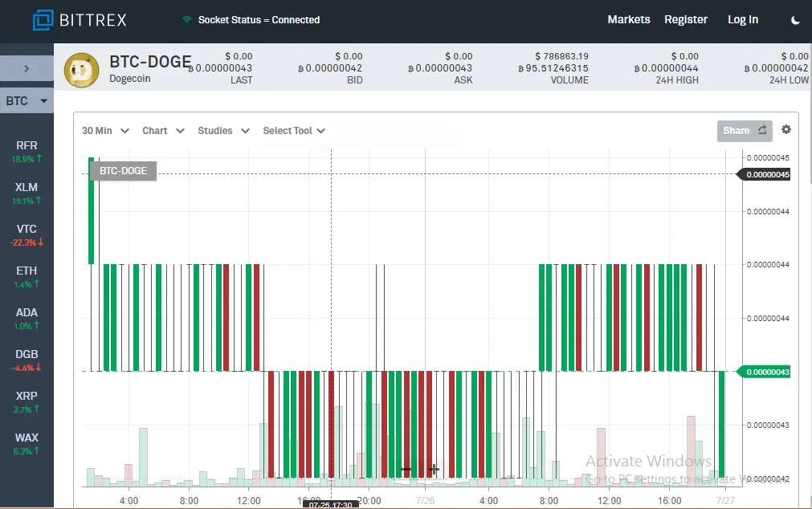Click the 24H HIGH value

click(x=666, y=67)
